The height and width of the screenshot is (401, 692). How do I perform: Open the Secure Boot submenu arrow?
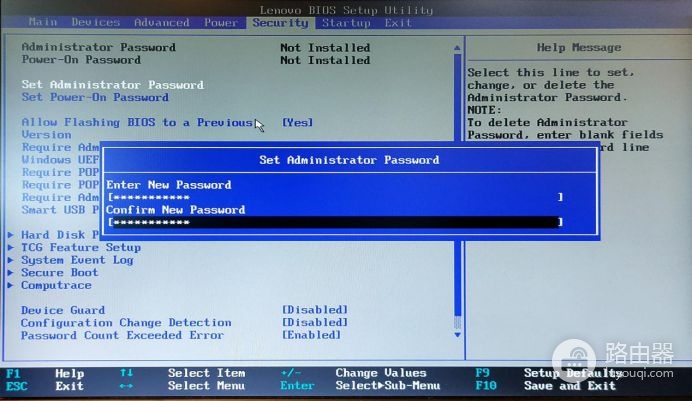(x=11, y=273)
